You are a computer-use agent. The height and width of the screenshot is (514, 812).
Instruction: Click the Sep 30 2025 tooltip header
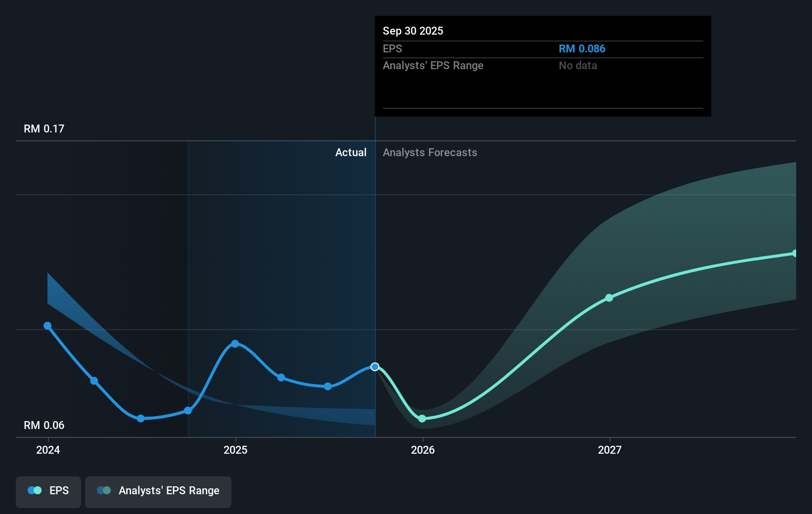[413, 31]
